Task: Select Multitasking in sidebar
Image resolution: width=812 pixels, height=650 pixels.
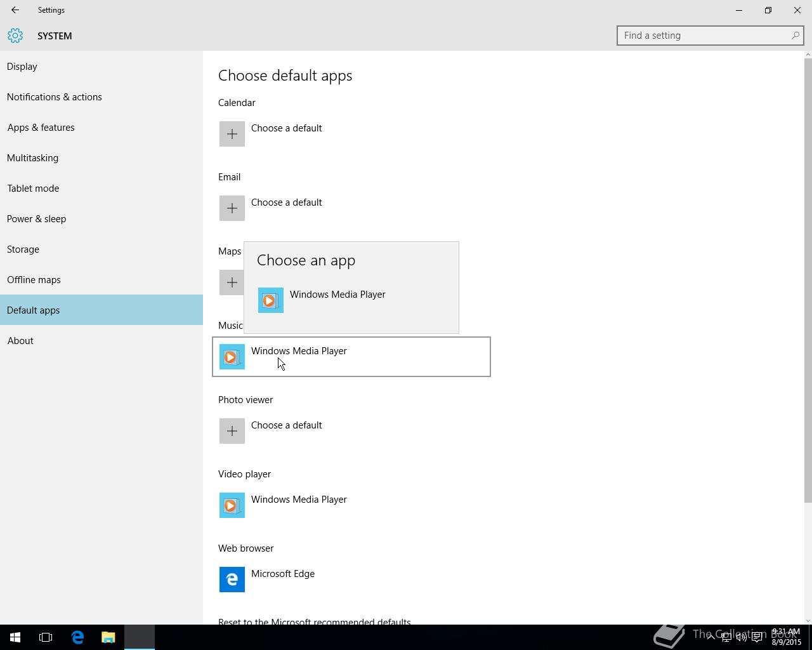Action: (101, 157)
